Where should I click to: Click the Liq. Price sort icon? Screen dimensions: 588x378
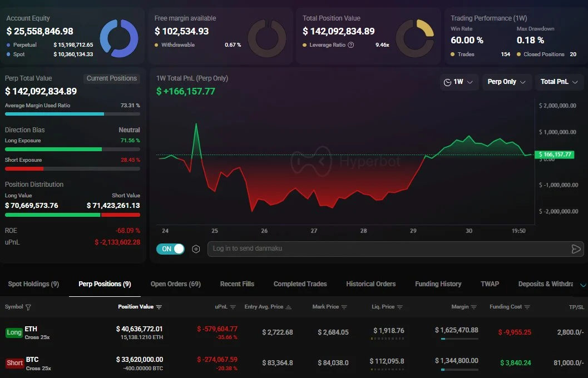coord(400,307)
